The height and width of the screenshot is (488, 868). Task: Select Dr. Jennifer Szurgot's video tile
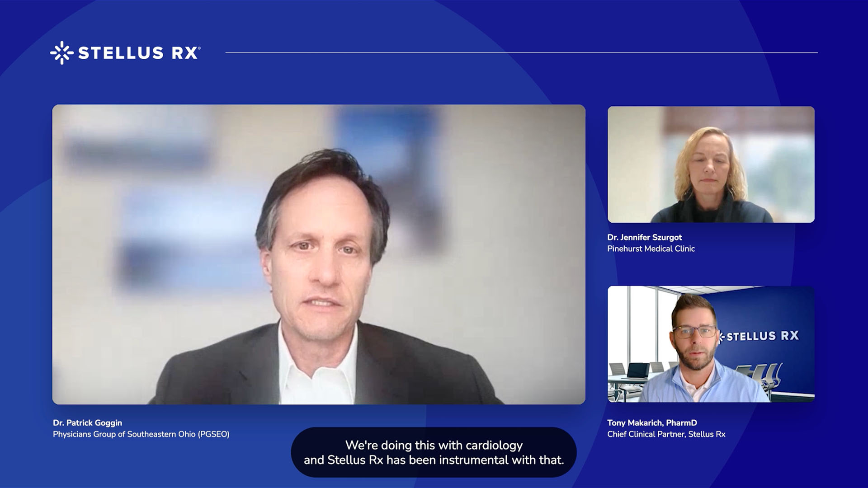[x=711, y=164]
